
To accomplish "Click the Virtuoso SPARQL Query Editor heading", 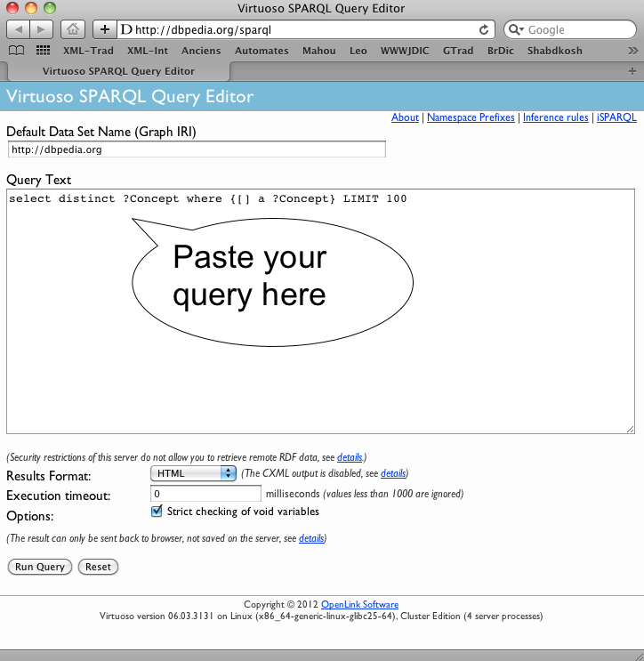I will click(130, 97).
